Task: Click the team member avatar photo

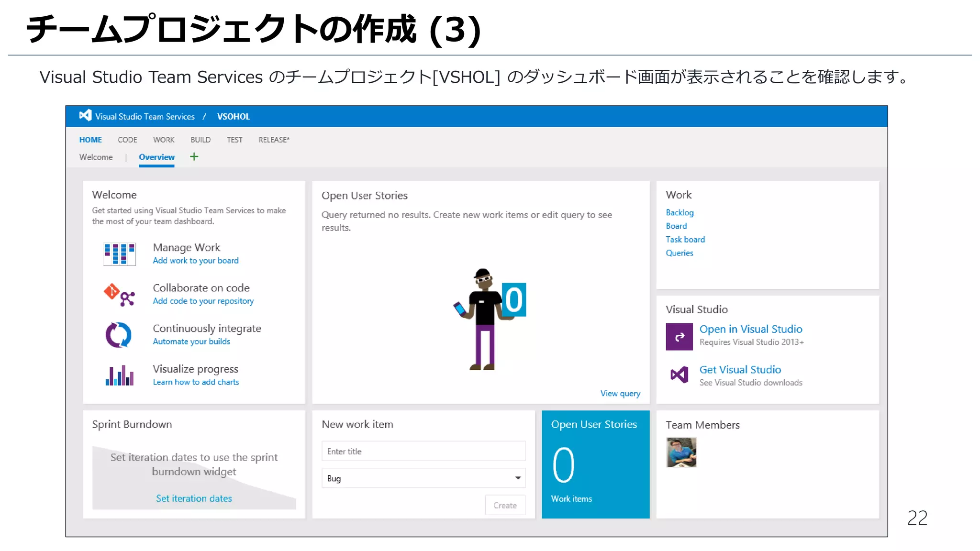Action: pyautogui.click(x=681, y=452)
